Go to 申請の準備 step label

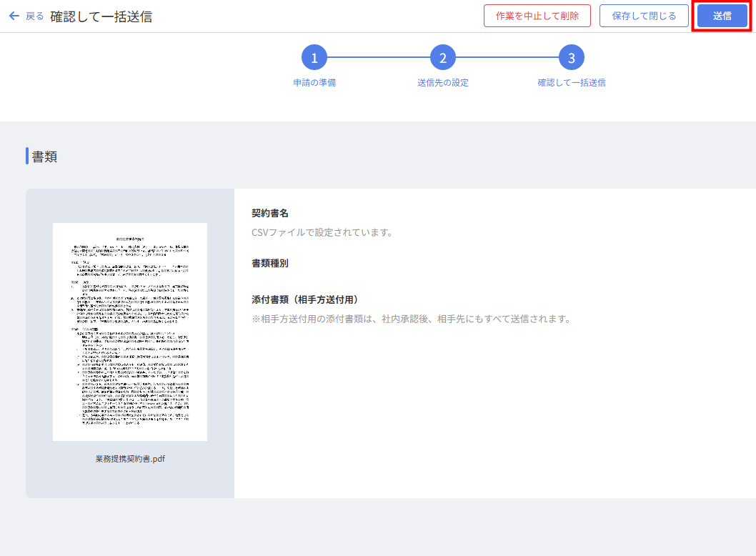tap(314, 82)
